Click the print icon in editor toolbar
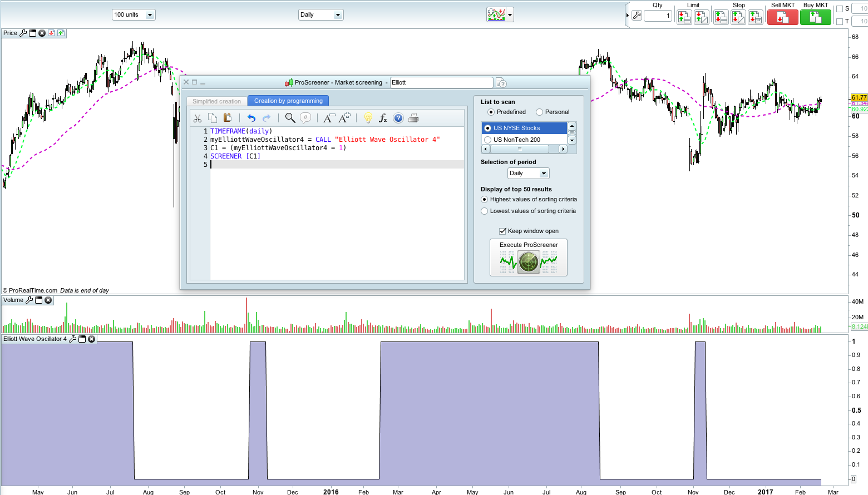Screen dimensions: 868x495 [413, 118]
